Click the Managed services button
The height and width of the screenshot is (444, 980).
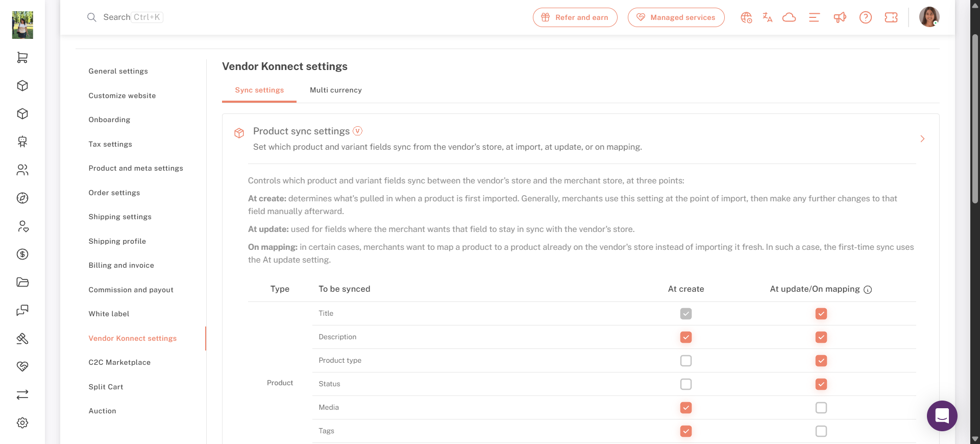(x=676, y=17)
